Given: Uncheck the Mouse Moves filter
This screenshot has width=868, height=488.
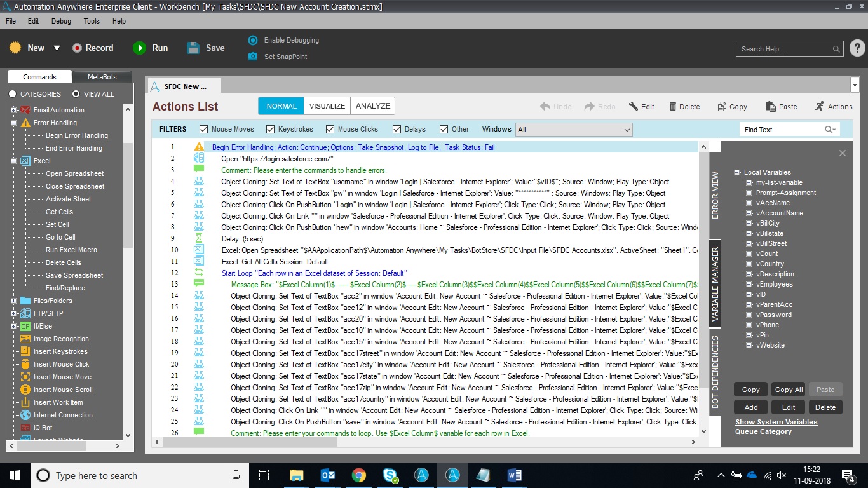Looking at the screenshot, I should 204,129.
